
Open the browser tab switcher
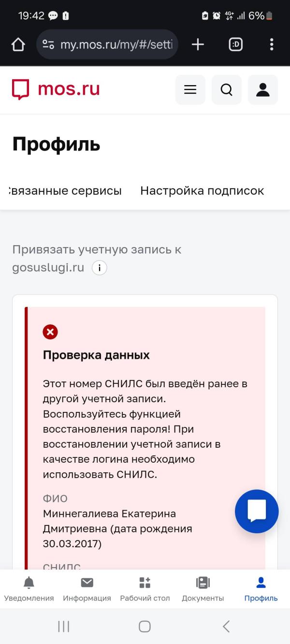235,44
